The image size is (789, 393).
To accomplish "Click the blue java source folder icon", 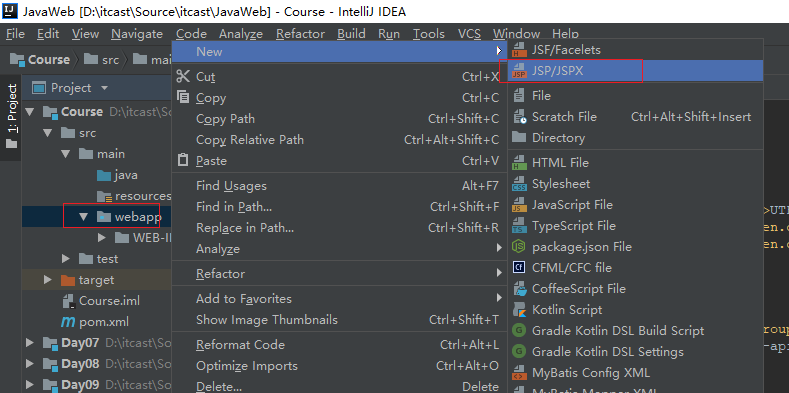I will pyautogui.click(x=104, y=175).
